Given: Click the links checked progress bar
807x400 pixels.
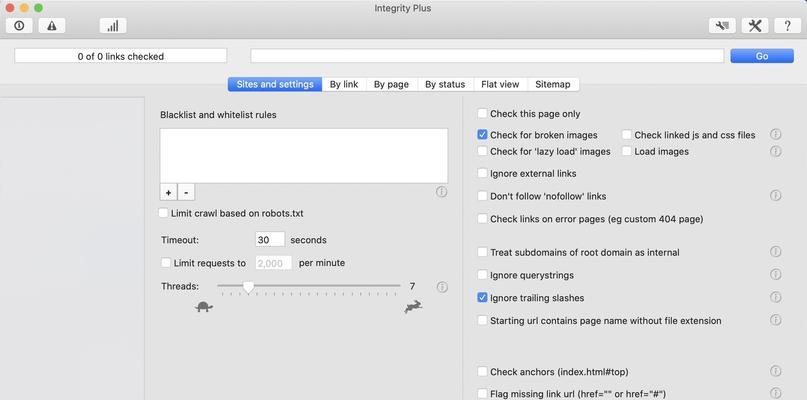Looking at the screenshot, I should click(120, 56).
